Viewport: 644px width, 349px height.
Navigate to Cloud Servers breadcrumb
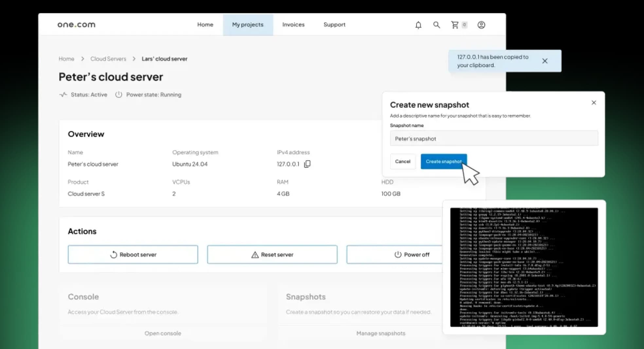[108, 59]
